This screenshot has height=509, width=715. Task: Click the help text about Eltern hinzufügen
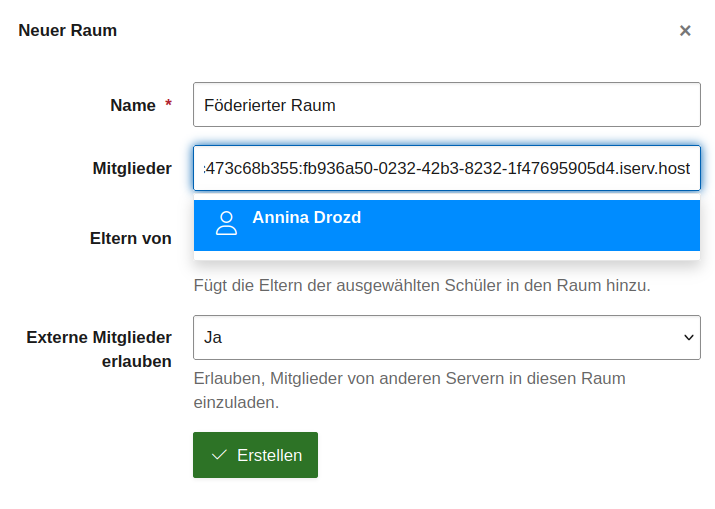coord(421,285)
